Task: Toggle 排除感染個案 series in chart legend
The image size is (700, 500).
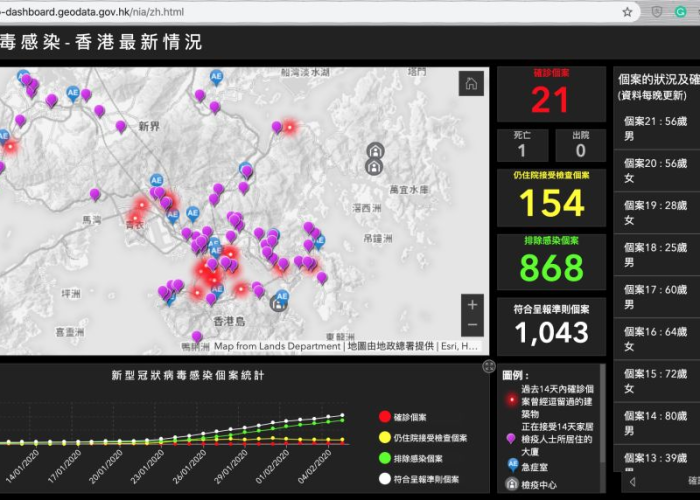Action: click(411, 458)
